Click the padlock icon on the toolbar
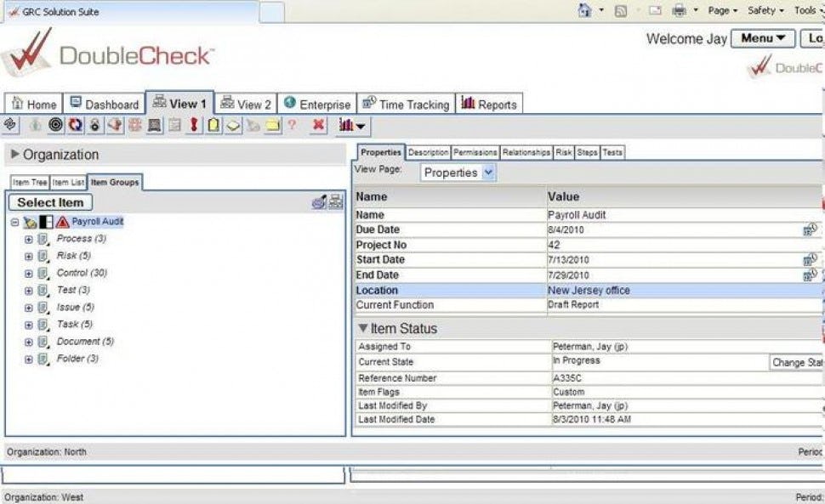 (94, 125)
